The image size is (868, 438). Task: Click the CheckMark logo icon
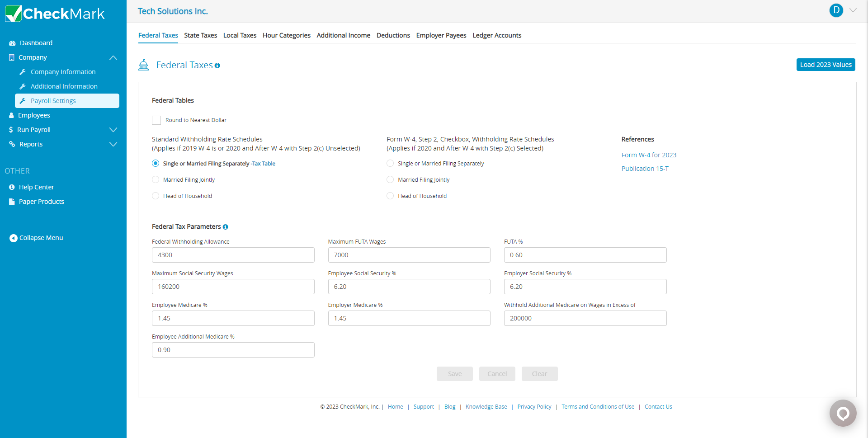(x=13, y=14)
